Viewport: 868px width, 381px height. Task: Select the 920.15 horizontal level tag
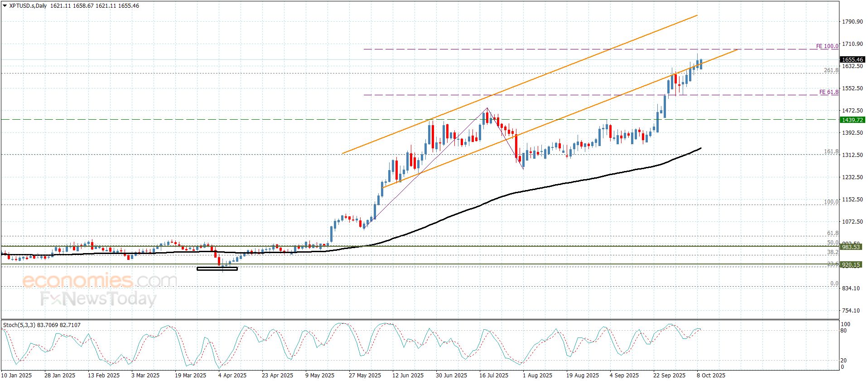[851, 265]
